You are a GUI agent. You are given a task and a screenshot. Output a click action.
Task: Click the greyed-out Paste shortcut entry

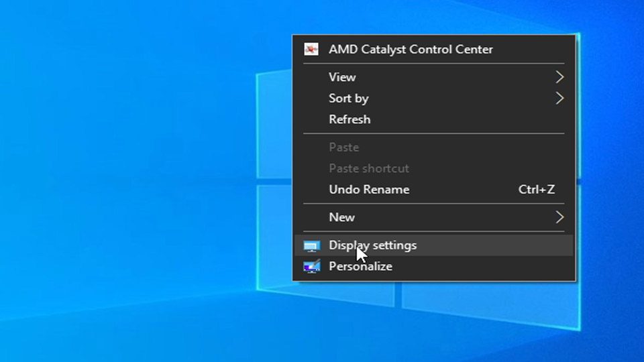(434, 169)
